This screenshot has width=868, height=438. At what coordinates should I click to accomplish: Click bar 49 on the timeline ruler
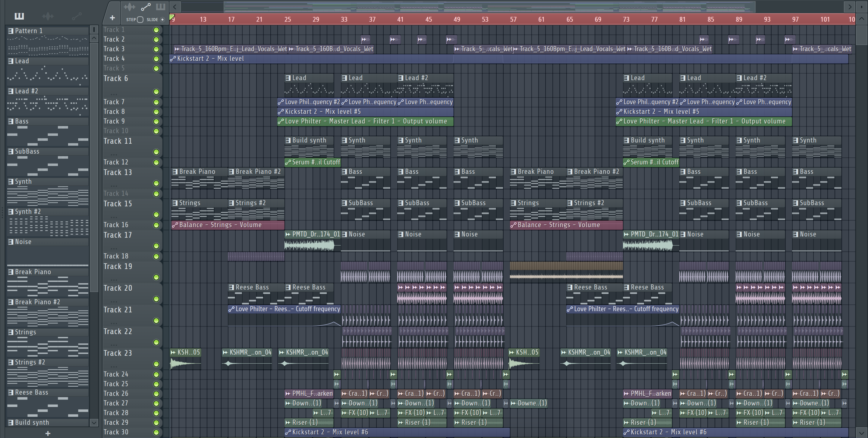pos(457,19)
